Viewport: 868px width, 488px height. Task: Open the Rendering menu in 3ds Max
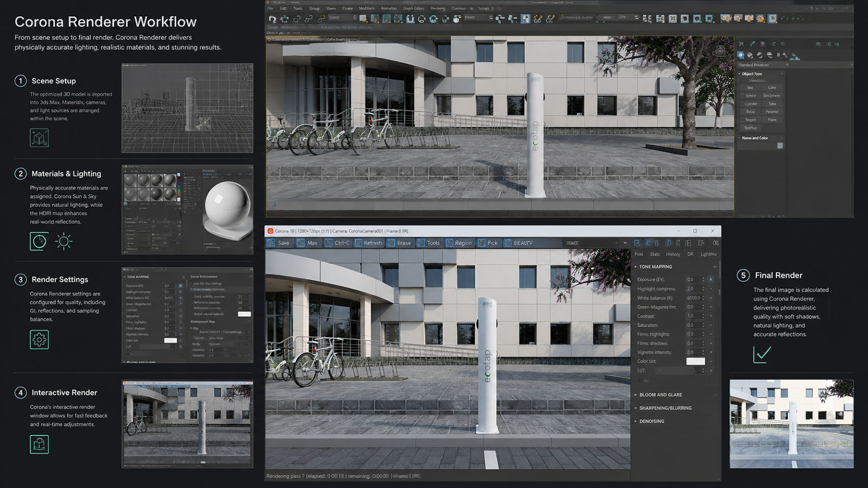click(x=437, y=9)
